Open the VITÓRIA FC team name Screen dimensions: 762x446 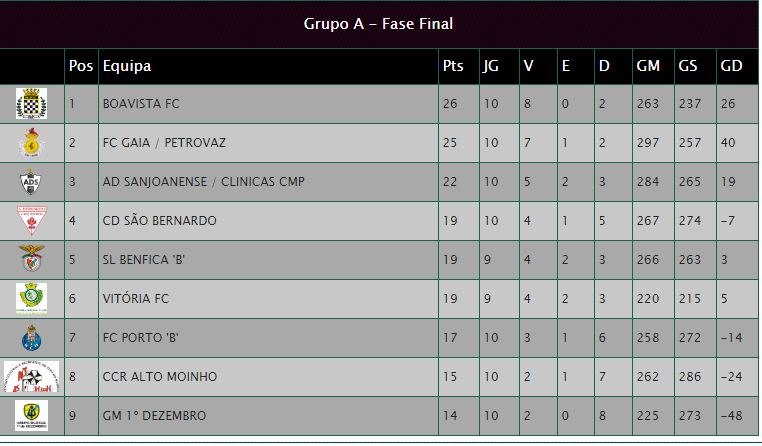pos(136,299)
